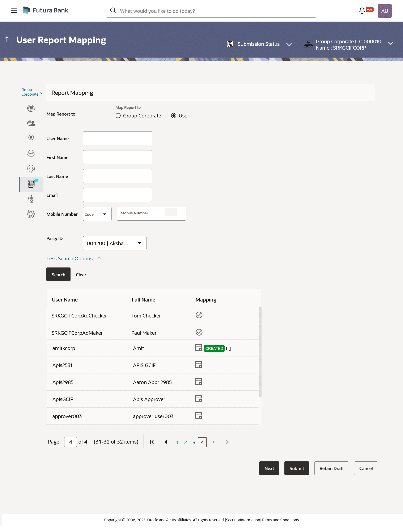Select the User radio button

pyautogui.click(x=174, y=116)
